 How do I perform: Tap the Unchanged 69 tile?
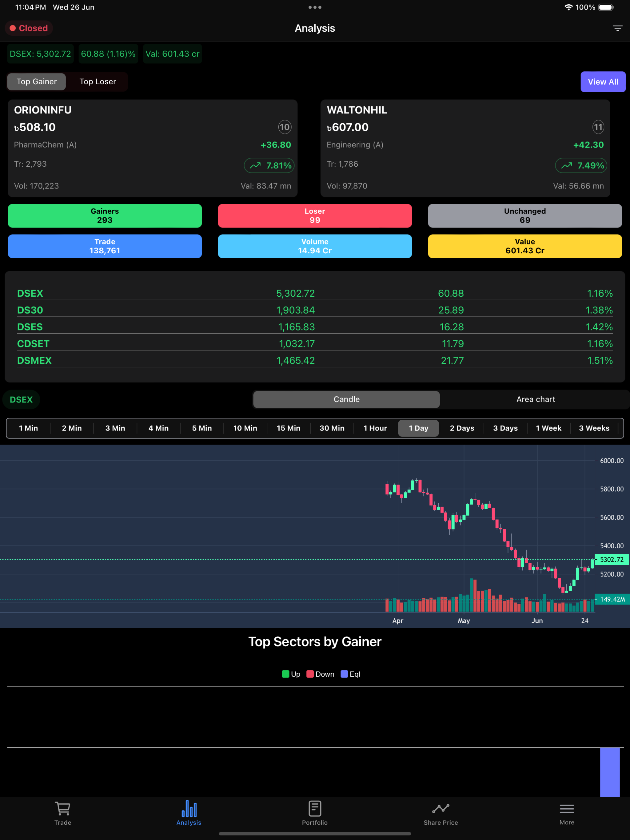coord(525,216)
